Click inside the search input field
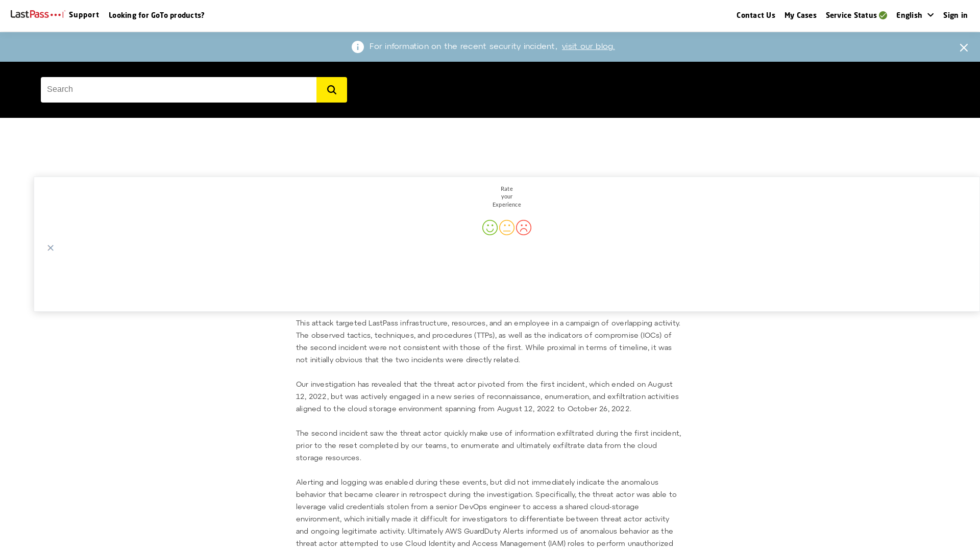The width and height of the screenshot is (980, 551). 178,89
